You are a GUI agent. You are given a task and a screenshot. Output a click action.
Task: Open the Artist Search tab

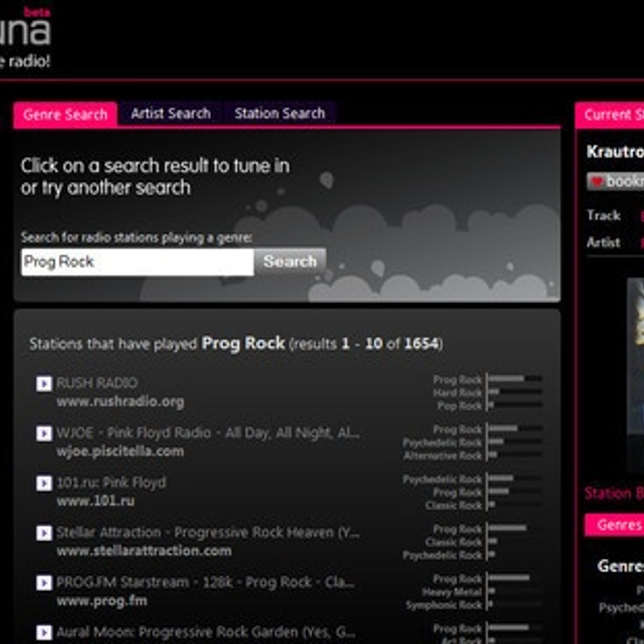(x=171, y=114)
